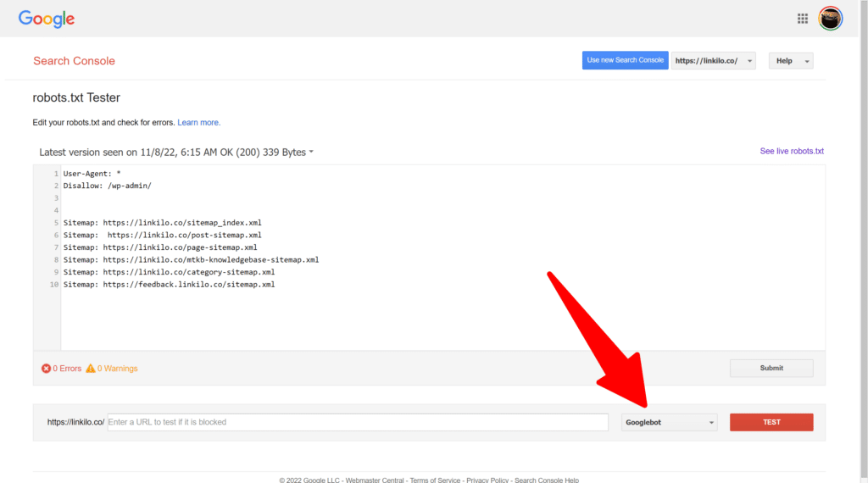The image size is (868, 483).
Task: Click the category-sitemap.xml line
Action: [x=169, y=272]
